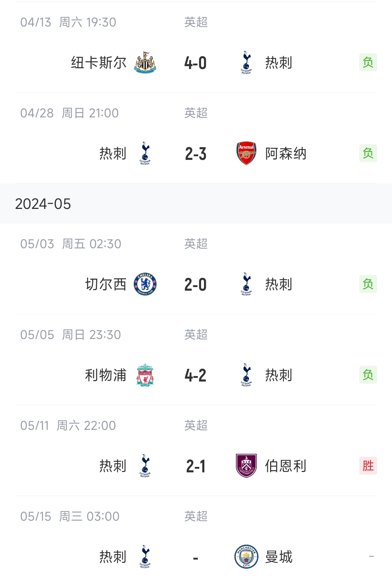
Task: Tap 英超 label on the 05/15 fixture
Action: tap(196, 516)
